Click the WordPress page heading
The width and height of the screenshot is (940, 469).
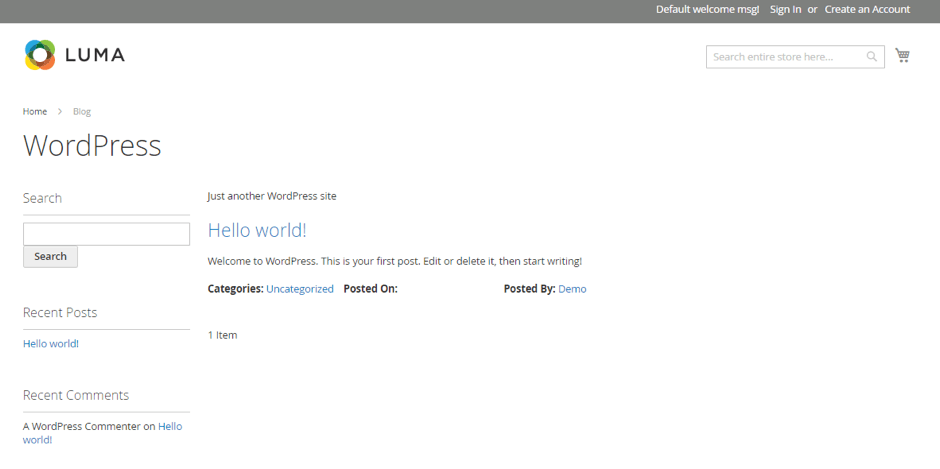tap(92, 146)
